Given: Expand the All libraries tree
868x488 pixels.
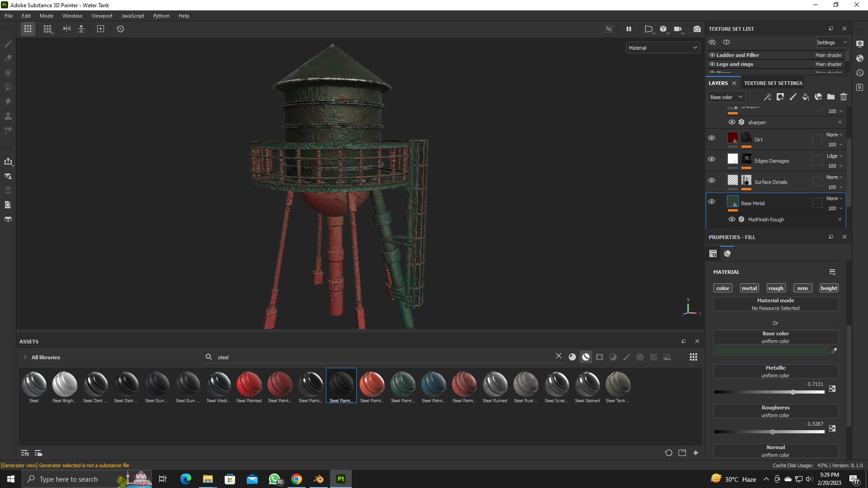Looking at the screenshot, I should point(25,357).
